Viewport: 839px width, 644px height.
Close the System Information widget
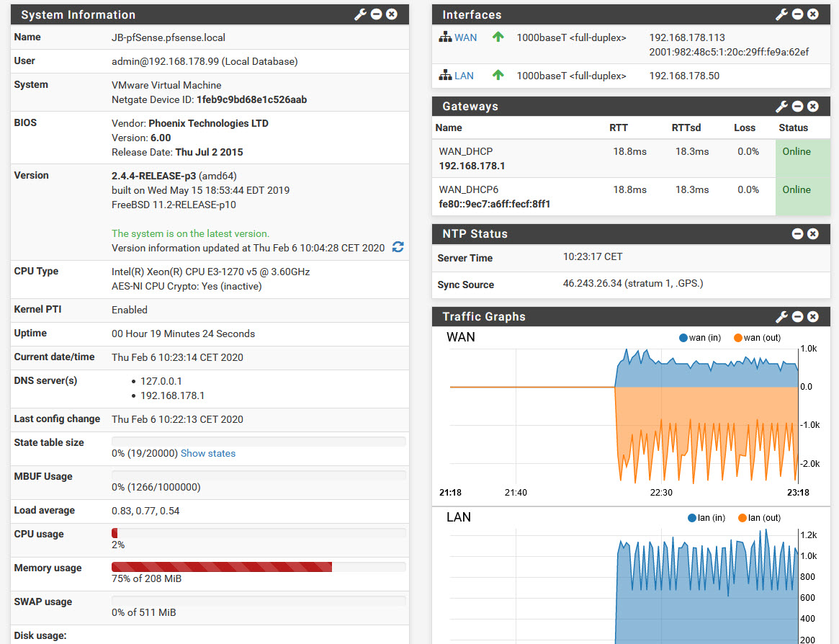click(392, 14)
